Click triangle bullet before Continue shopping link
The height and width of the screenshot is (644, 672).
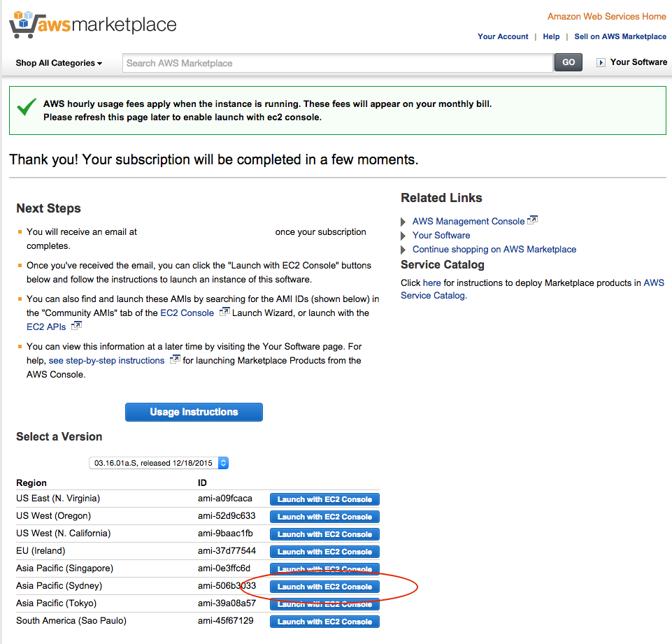click(403, 250)
